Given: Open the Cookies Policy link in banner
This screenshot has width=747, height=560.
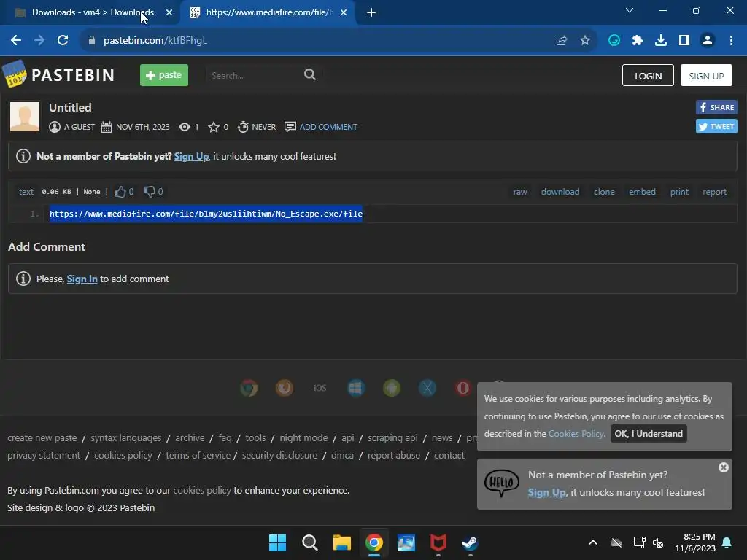Looking at the screenshot, I should tap(576, 434).
